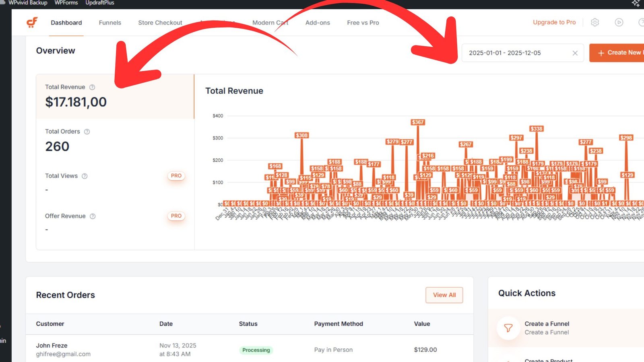Open settings via the gear icon
The image size is (644, 362).
(595, 23)
